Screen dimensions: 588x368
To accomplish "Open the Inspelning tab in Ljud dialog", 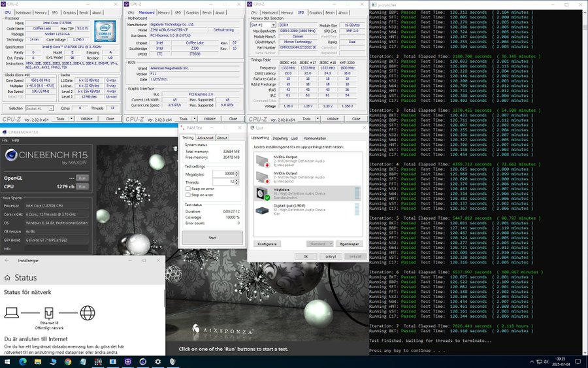I will pyautogui.click(x=280, y=138).
